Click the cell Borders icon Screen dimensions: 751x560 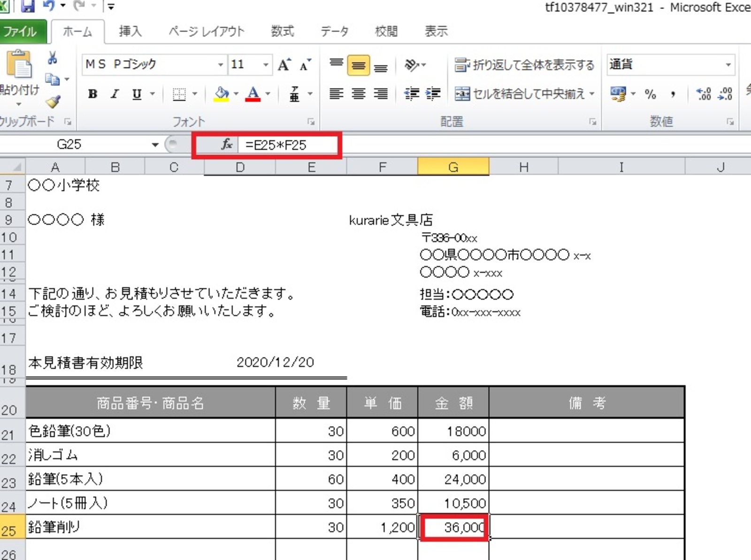coord(179,94)
